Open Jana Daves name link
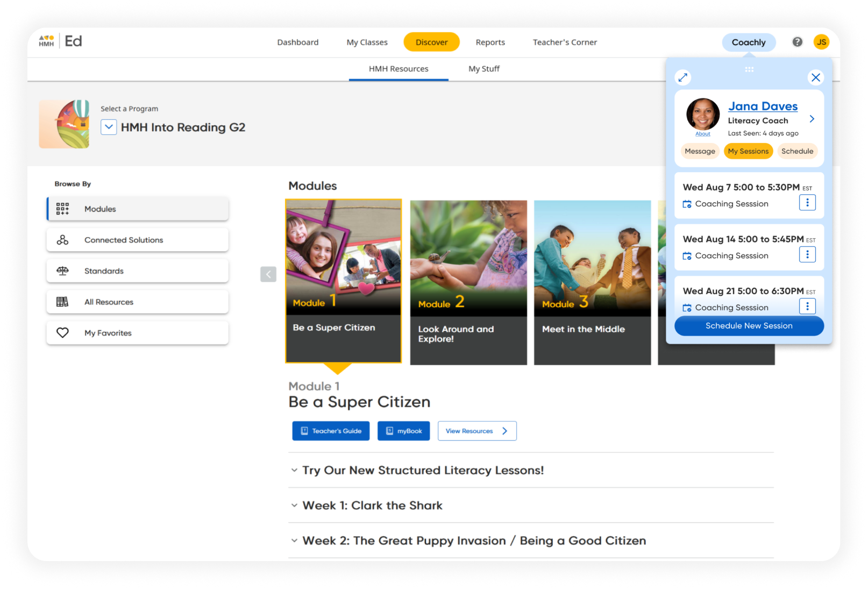This screenshot has width=868, height=589. click(763, 107)
